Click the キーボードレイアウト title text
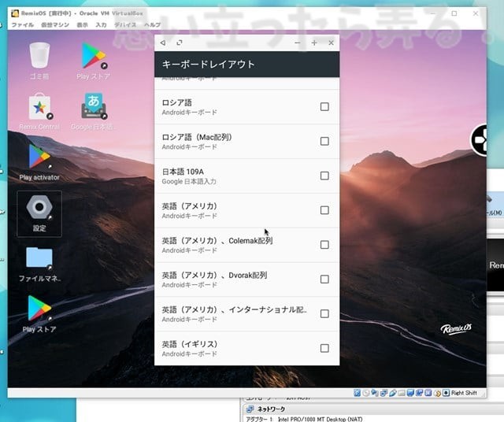504x422 pixels. (x=208, y=65)
